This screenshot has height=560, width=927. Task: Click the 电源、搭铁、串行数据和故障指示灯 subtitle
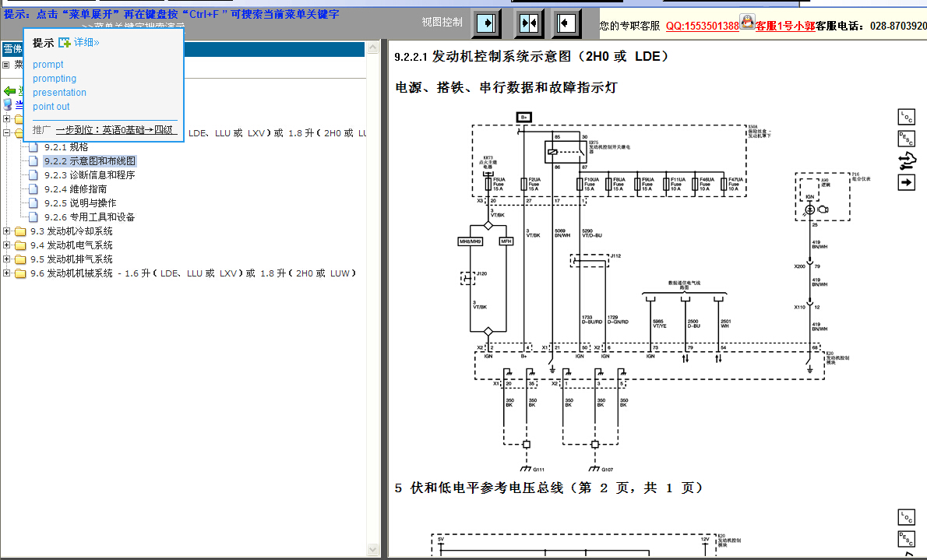click(506, 87)
